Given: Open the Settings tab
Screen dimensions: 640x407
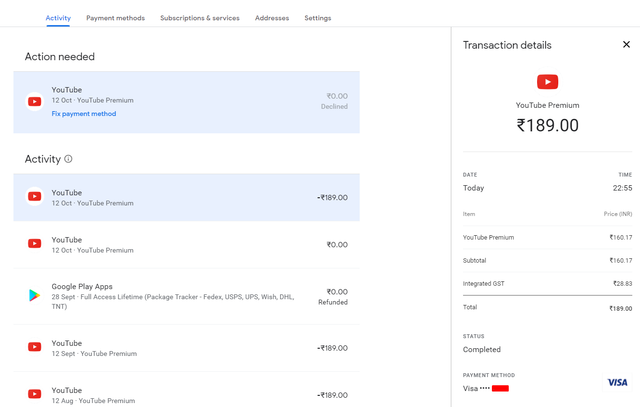Looking at the screenshot, I should (317, 18).
